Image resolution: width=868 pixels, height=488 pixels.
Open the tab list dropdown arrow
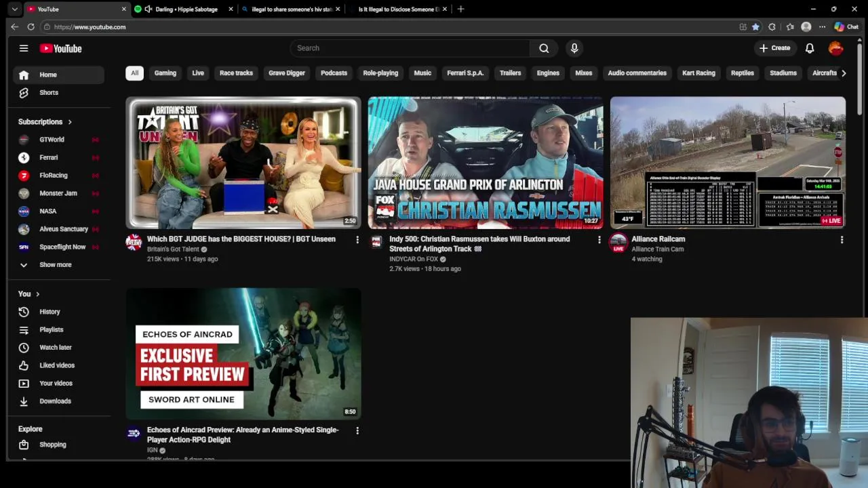[x=14, y=9]
